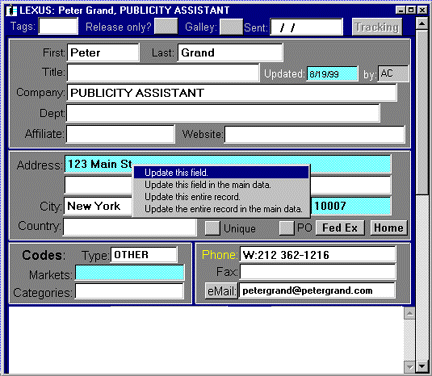Screen dimensions: 432x376
Task: Maximize the LEXUS window
Action: 411,10
